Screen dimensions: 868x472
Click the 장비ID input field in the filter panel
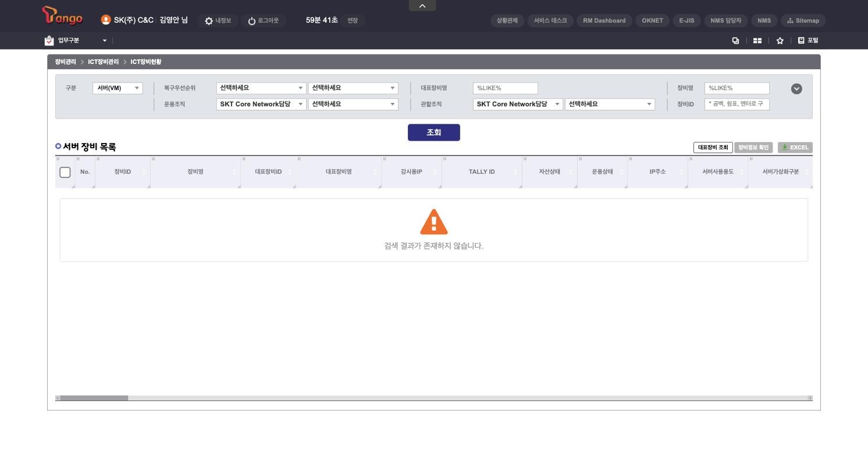737,105
